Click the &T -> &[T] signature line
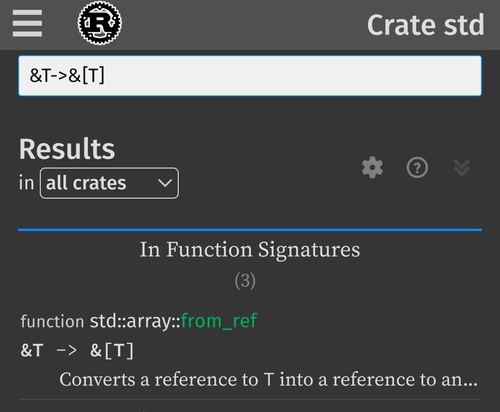 77,351
